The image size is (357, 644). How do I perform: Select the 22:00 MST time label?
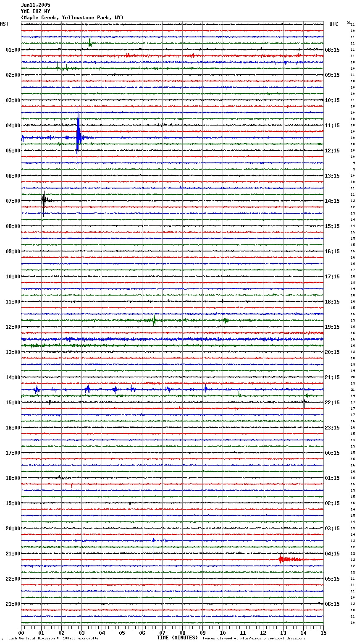[x=13, y=579]
